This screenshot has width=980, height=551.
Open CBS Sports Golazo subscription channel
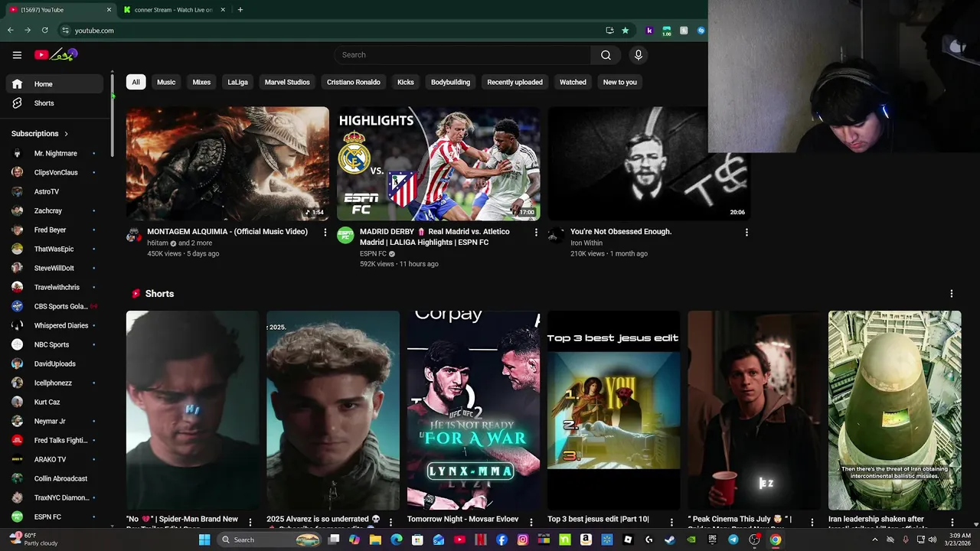(x=54, y=306)
